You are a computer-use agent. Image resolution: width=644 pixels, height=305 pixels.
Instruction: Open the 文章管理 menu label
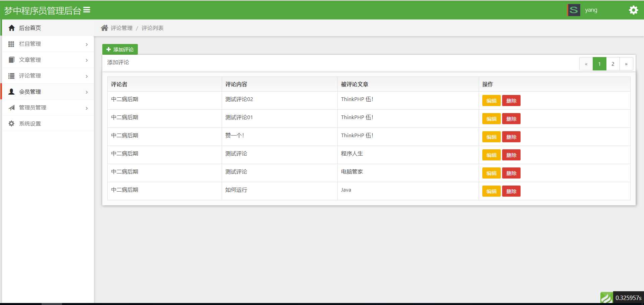point(30,60)
